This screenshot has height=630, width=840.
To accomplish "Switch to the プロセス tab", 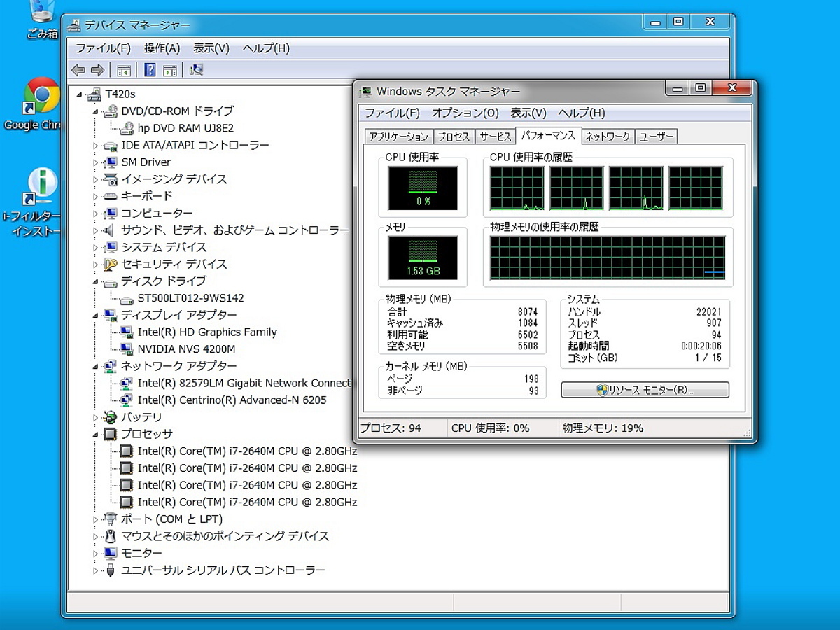I will pos(454,137).
